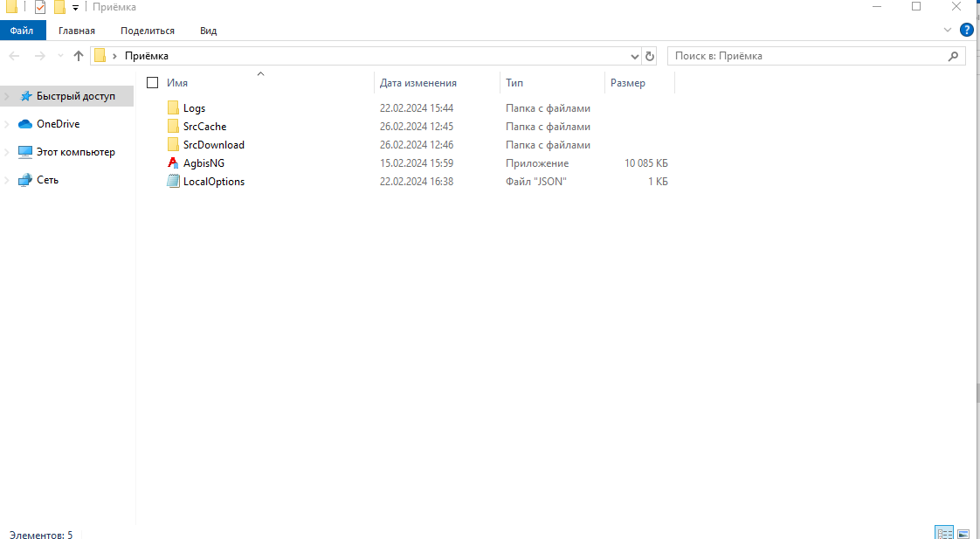
Task: Toggle the select-all items checkbox
Action: click(x=153, y=83)
